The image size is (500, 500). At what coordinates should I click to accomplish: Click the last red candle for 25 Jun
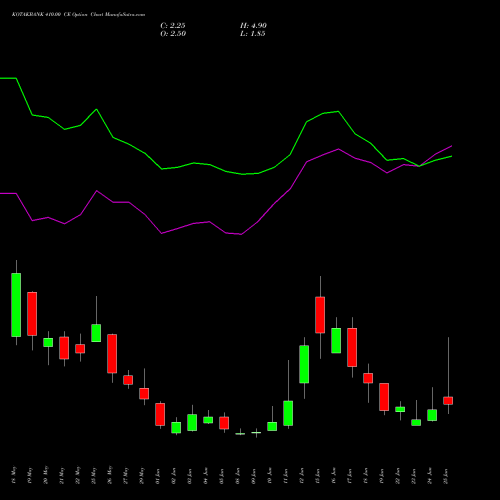click(x=448, y=401)
